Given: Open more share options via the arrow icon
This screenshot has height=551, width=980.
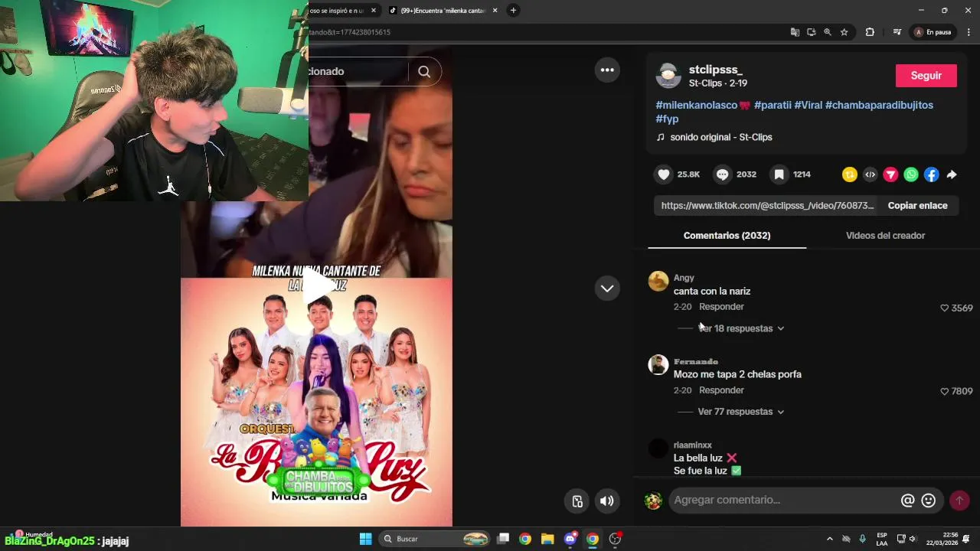Looking at the screenshot, I should click(952, 174).
